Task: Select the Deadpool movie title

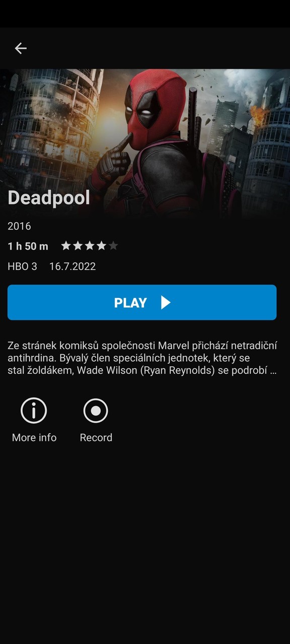Action: click(49, 198)
